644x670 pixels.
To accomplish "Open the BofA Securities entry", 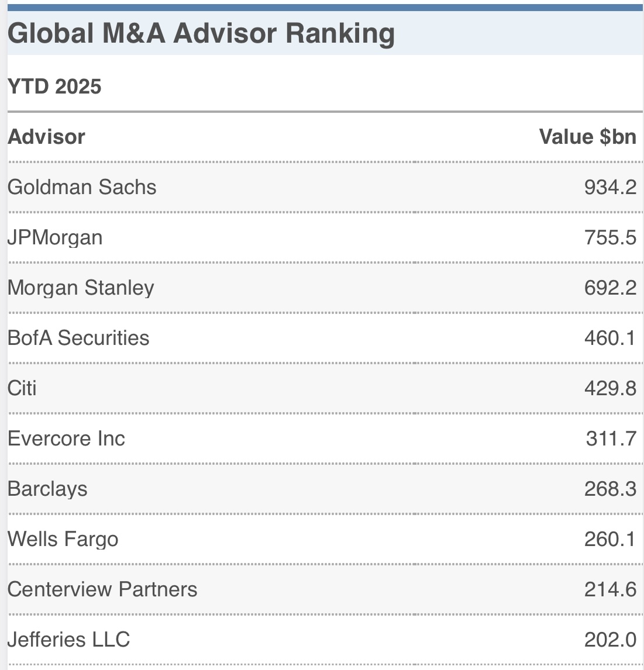I will pos(78,338).
